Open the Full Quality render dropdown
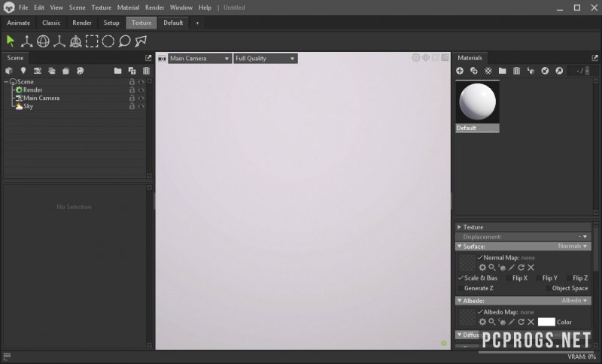Screen dimensions: 602x364 click(x=265, y=58)
